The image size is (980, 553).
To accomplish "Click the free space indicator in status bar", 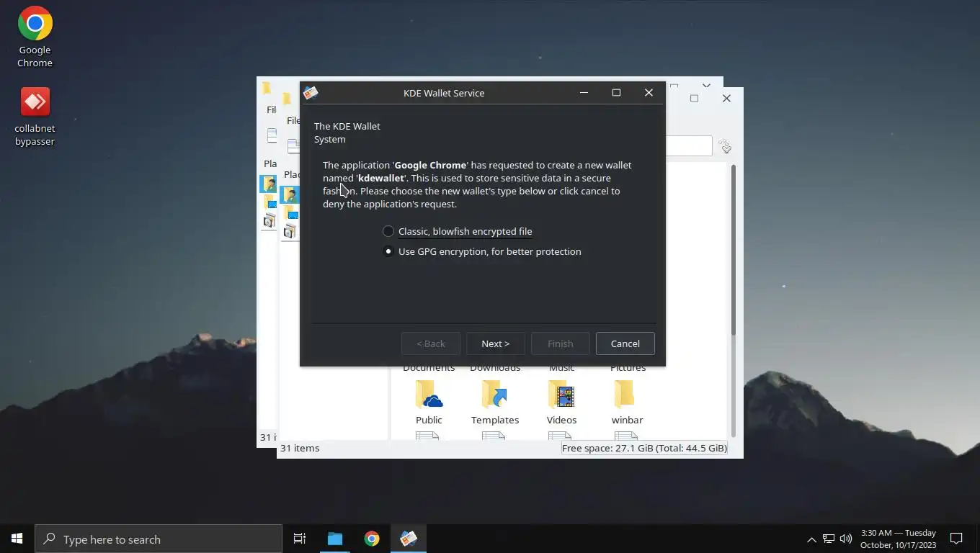I will tap(644, 448).
